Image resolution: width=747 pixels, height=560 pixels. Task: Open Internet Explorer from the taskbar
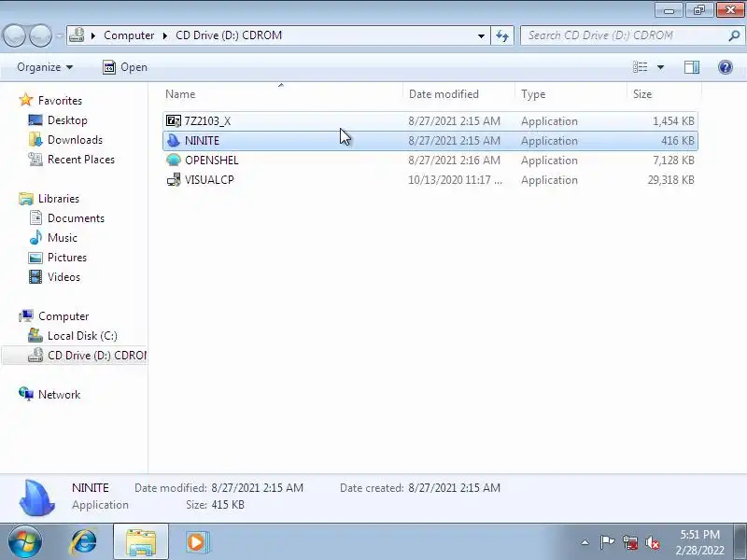(83, 542)
